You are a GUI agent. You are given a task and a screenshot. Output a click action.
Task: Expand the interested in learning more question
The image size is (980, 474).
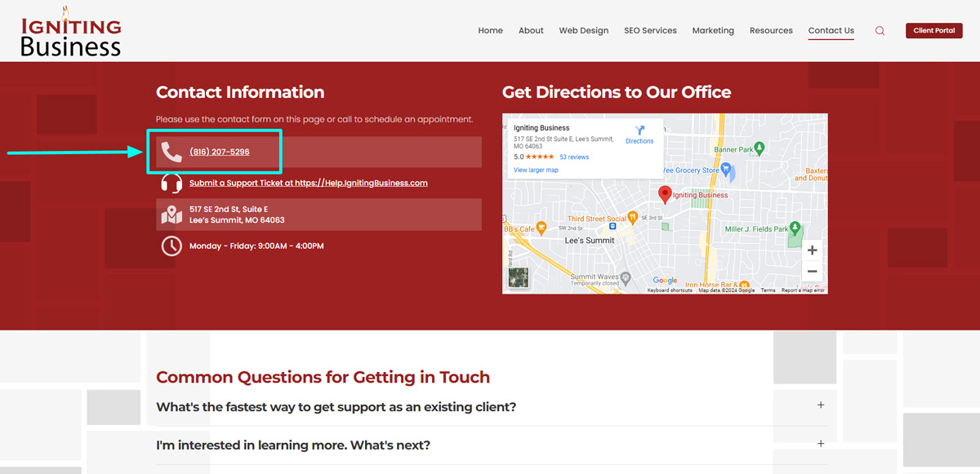click(492, 445)
